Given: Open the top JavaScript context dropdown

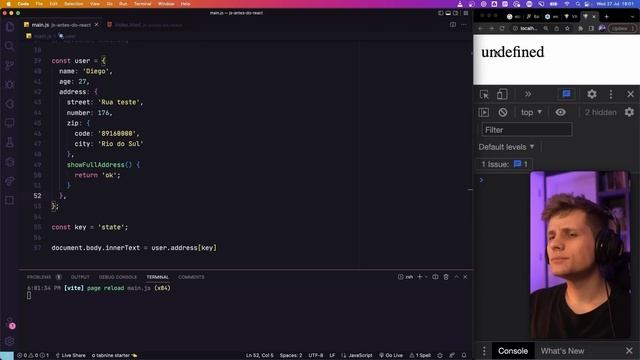Looking at the screenshot, I should click(x=531, y=112).
